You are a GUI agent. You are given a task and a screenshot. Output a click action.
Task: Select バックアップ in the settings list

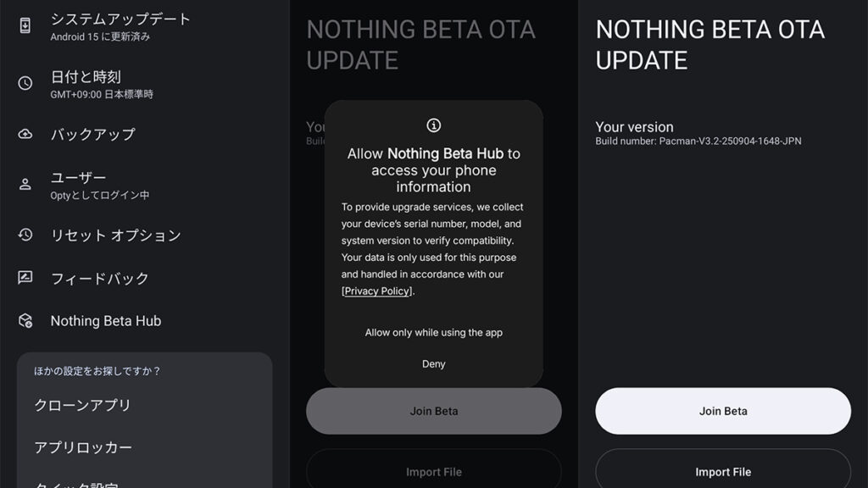(x=92, y=134)
